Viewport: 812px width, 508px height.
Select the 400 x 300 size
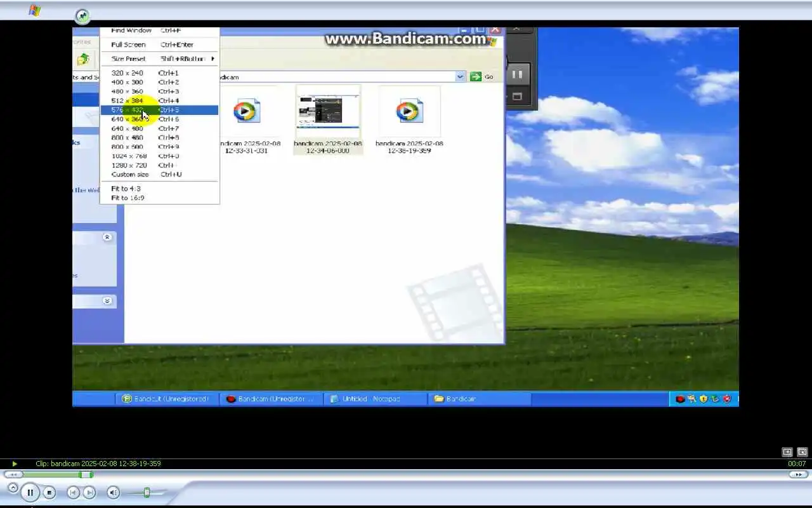click(x=159, y=82)
